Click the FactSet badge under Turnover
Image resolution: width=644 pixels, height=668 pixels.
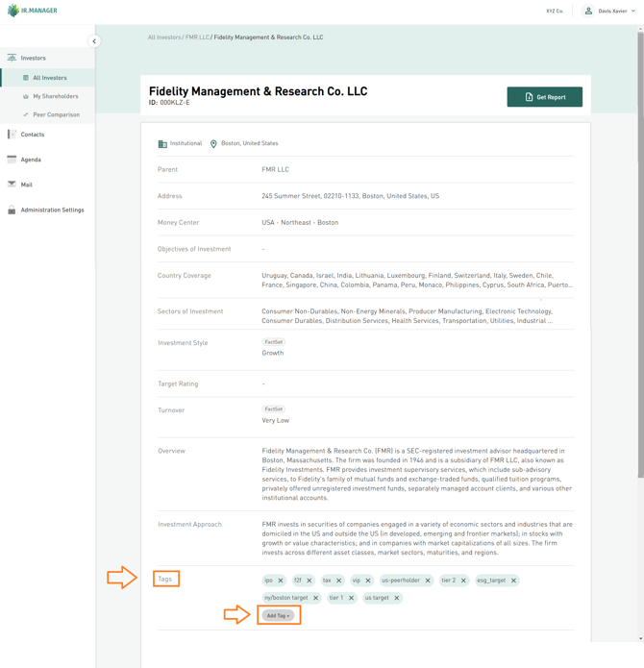(x=273, y=409)
